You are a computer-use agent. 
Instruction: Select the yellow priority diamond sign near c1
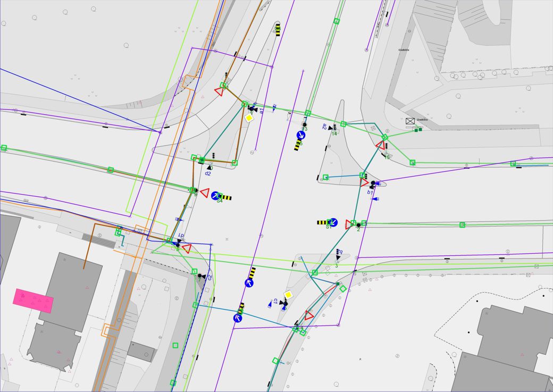[288, 295]
